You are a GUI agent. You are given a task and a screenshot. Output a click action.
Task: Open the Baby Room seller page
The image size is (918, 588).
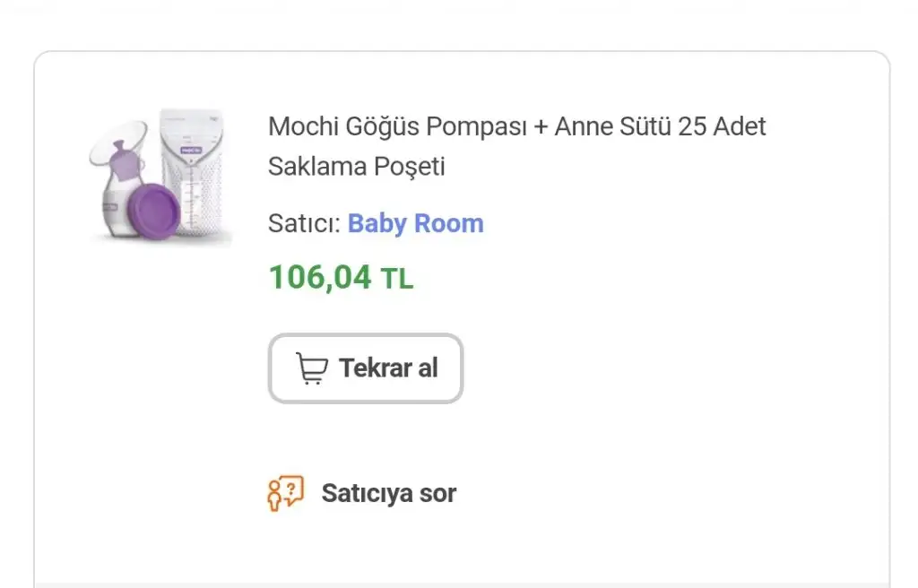click(x=415, y=223)
